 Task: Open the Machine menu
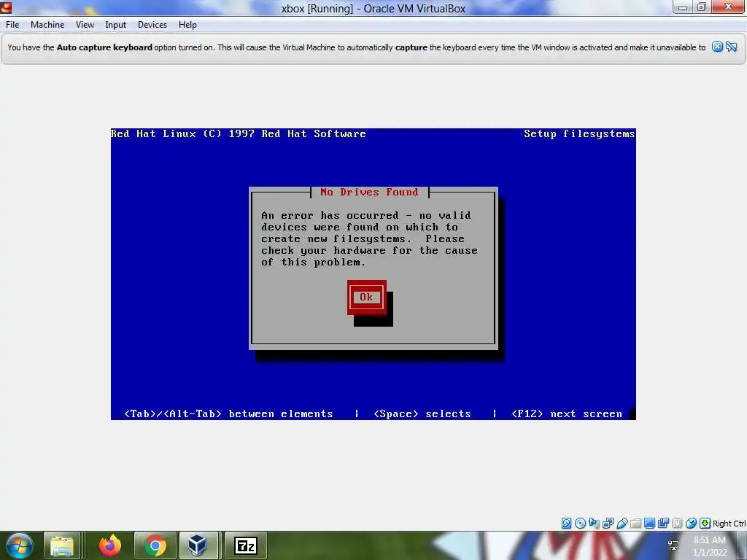point(47,25)
